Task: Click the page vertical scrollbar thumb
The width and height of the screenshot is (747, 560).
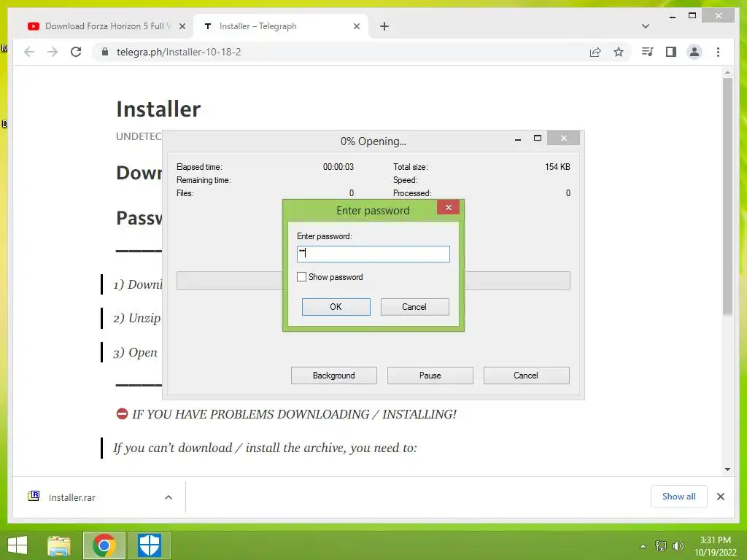Action: pos(727,196)
